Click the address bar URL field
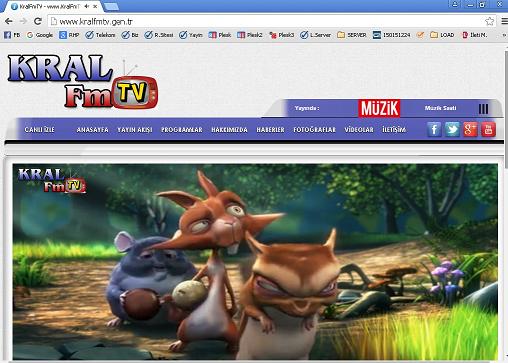 pos(267,22)
